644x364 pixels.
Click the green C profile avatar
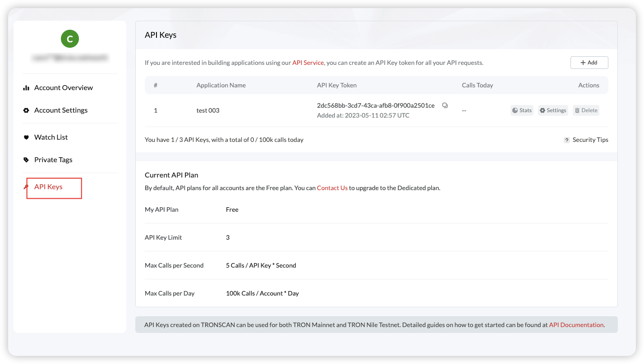(x=69, y=39)
